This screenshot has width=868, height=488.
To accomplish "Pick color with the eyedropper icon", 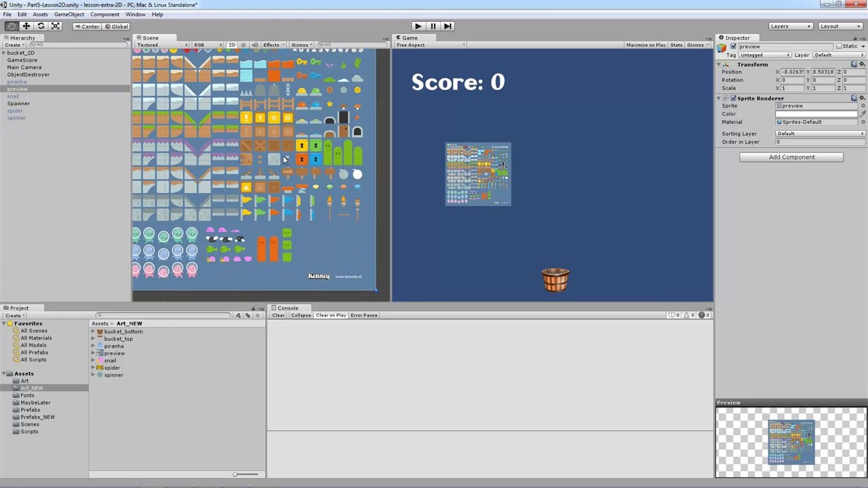I will coord(863,114).
